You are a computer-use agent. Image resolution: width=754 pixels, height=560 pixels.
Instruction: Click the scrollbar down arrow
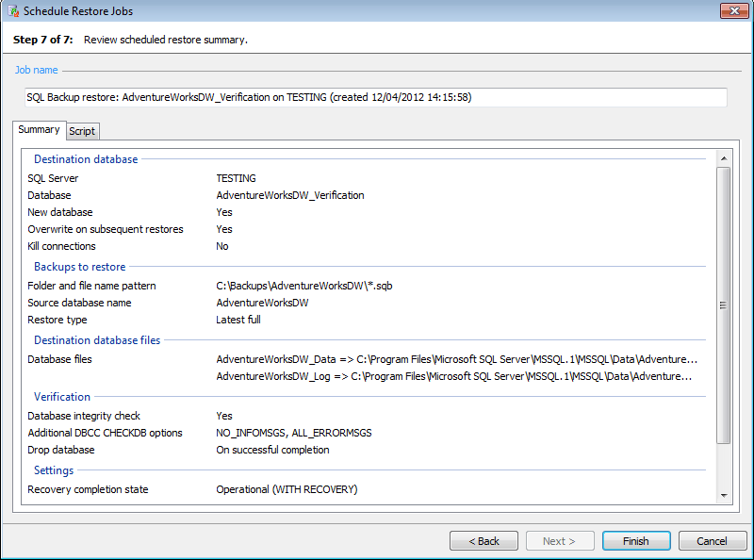point(724,498)
